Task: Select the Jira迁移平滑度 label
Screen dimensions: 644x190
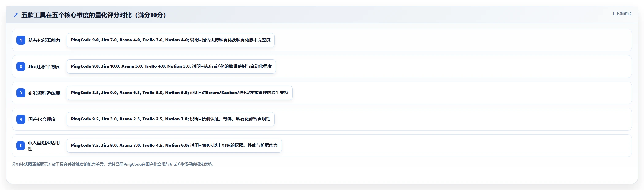Action: [44, 66]
